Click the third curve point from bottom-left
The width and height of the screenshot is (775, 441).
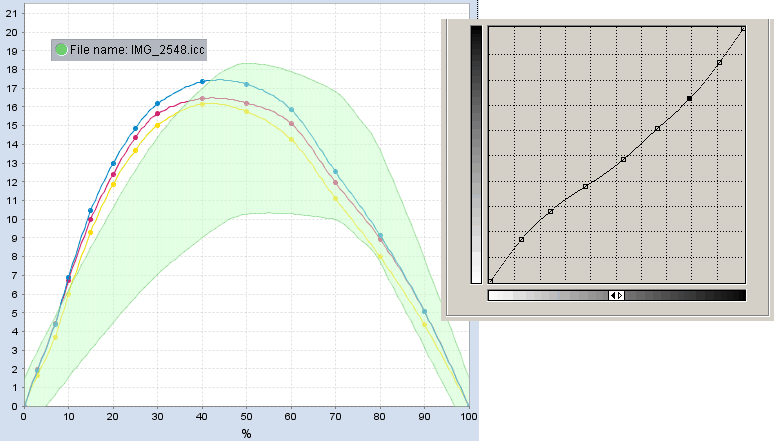point(551,212)
